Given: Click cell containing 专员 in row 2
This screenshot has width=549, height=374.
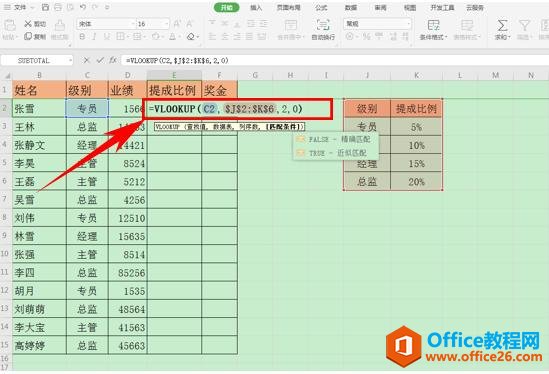Looking at the screenshot, I should (x=87, y=108).
